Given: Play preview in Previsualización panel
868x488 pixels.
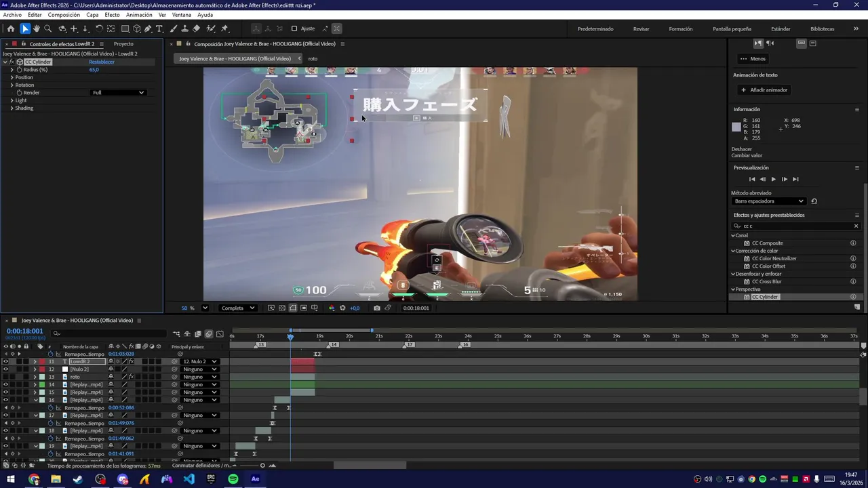Looking at the screenshot, I should tap(773, 179).
